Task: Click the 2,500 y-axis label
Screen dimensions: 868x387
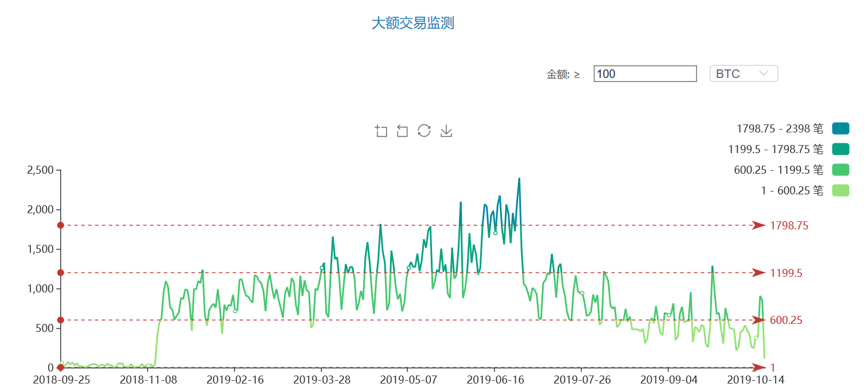Action: pyautogui.click(x=40, y=170)
